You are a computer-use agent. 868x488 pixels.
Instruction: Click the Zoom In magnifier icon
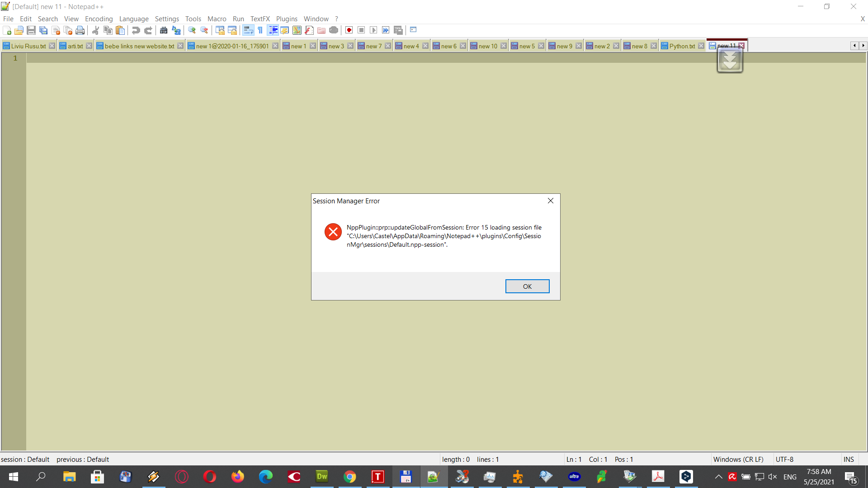[192, 30]
